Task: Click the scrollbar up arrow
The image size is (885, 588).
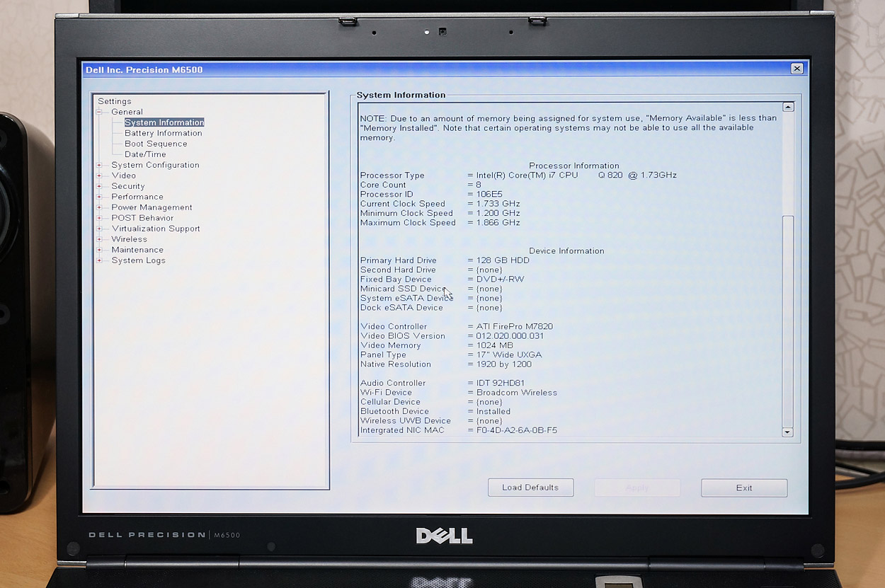Action: tap(788, 107)
